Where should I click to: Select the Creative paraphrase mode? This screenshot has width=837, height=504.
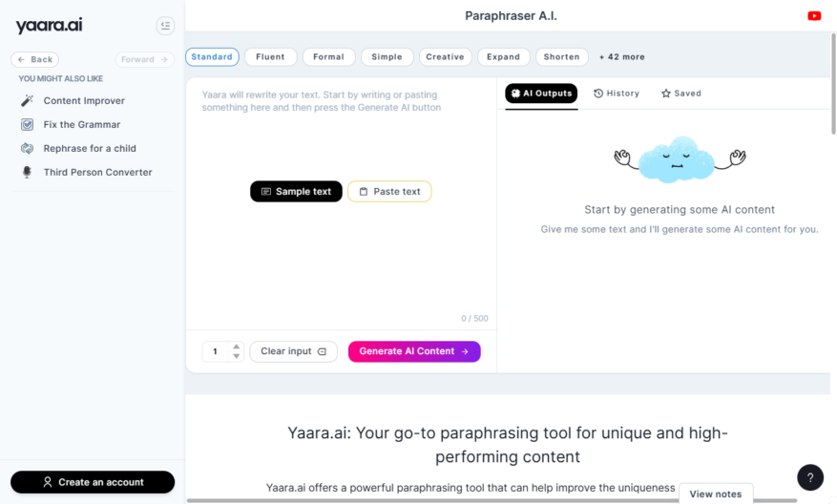pos(445,57)
